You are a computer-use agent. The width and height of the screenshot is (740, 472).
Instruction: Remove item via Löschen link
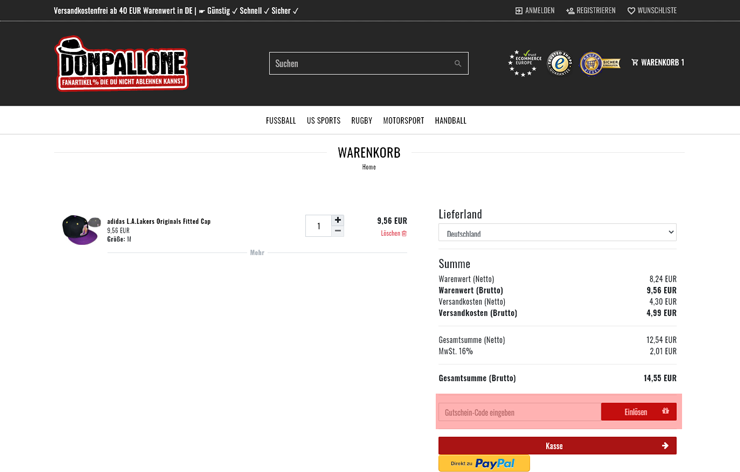394,233
